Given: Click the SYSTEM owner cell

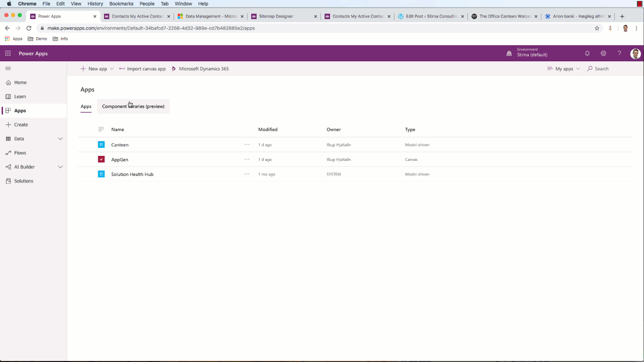Looking at the screenshot, I should click(x=334, y=174).
